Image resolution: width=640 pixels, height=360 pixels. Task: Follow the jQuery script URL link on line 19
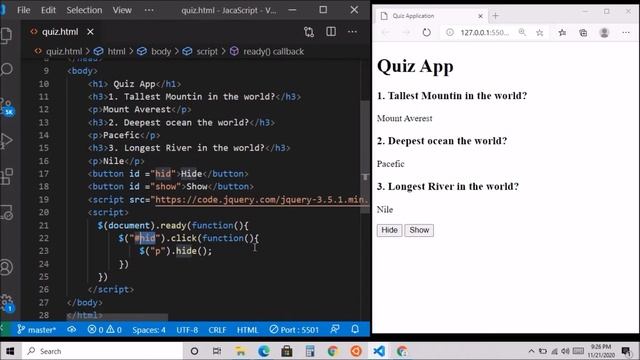coord(261,199)
